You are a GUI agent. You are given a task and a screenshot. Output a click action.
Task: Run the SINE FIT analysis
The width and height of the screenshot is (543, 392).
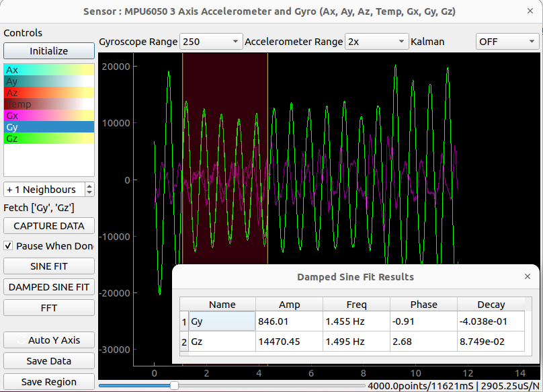[x=49, y=266]
